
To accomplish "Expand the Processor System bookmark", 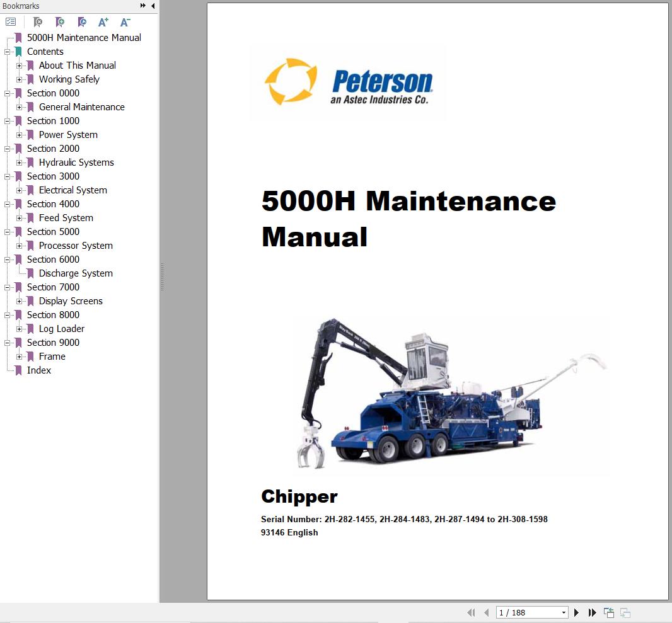I will click(x=20, y=246).
